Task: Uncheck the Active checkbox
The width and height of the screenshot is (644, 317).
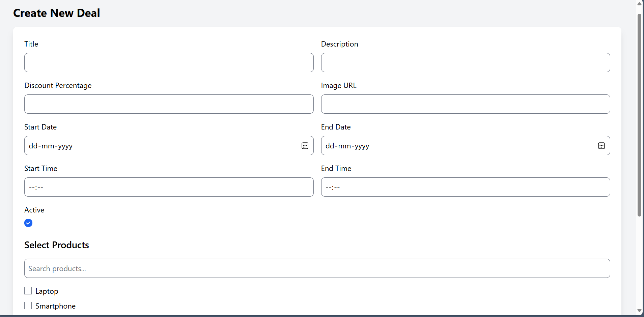Action: click(28, 223)
